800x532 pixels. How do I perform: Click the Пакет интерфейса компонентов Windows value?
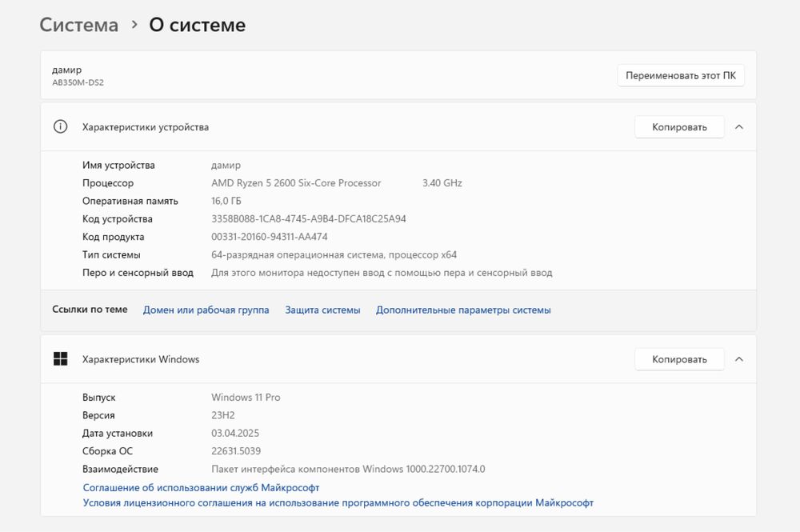coord(348,469)
